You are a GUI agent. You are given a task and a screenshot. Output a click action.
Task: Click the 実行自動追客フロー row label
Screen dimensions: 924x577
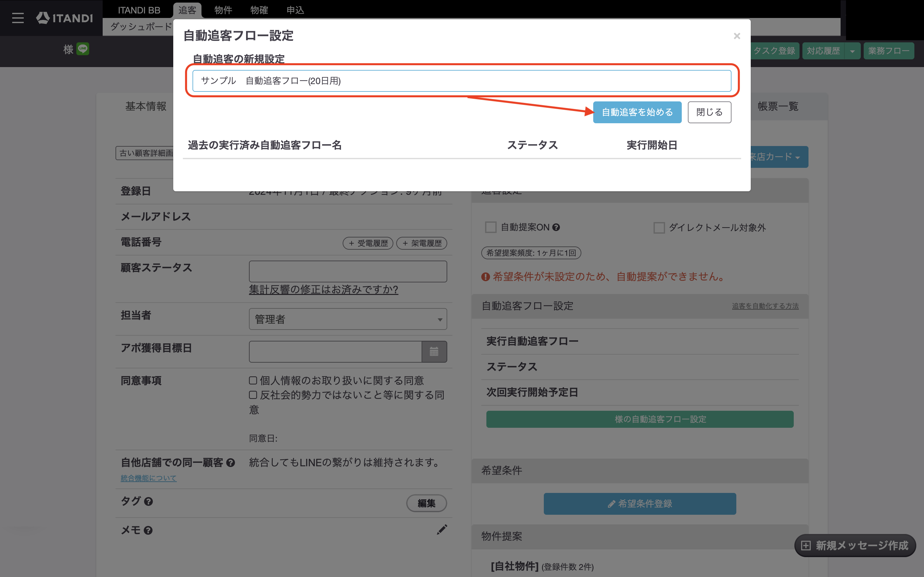pos(532,341)
